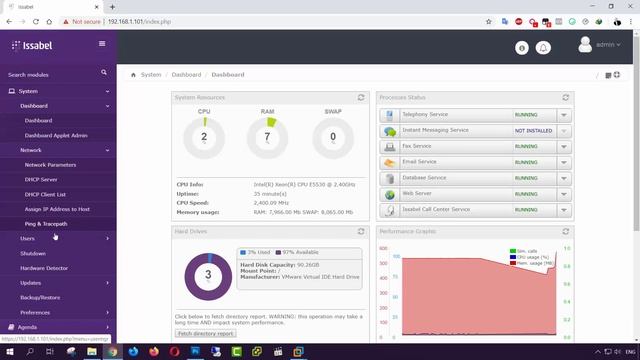Click the first Dashboard breadcrumb link
Image resolution: width=640 pixels, height=360 pixels.
point(187,75)
